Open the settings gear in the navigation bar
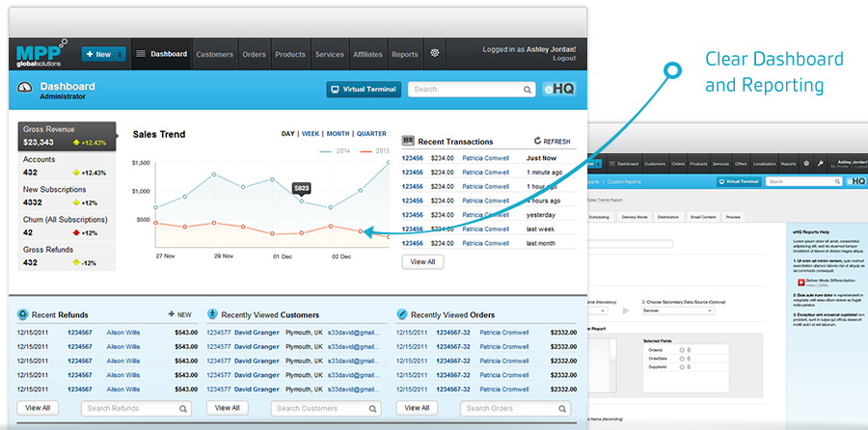This screenshot has height=430, width=868. [435, 54]
